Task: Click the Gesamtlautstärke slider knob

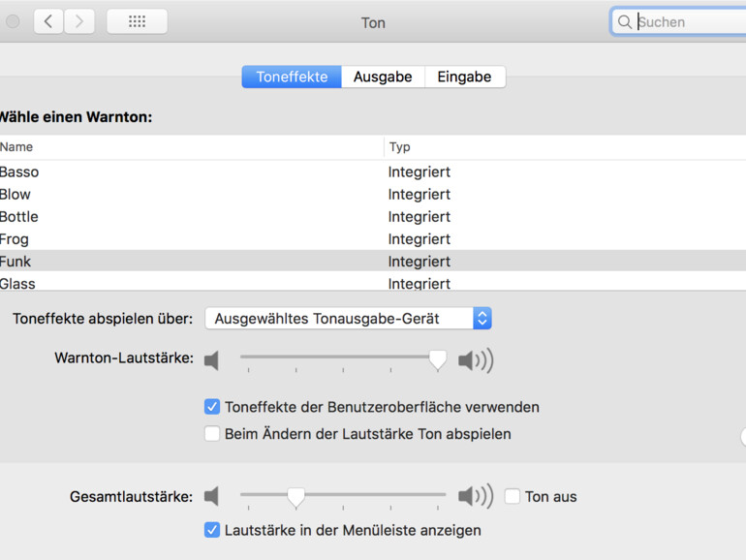Action: (x=296, y=497)
